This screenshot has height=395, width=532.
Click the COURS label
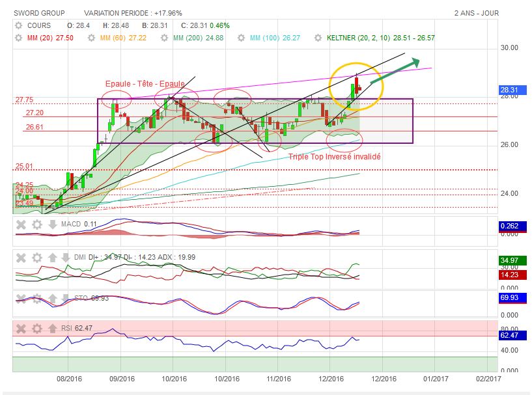coord(38,25)
